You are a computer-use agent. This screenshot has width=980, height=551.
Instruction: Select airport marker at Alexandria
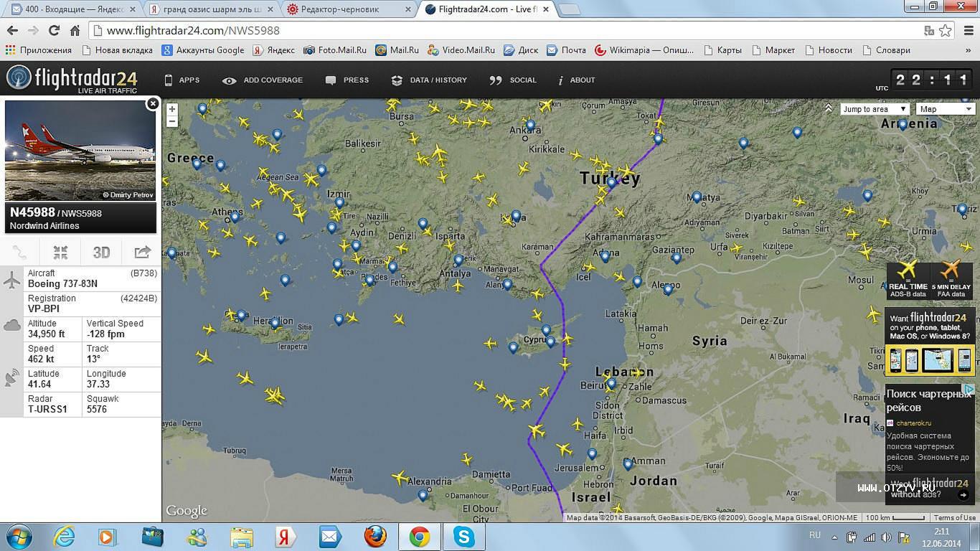423,495
